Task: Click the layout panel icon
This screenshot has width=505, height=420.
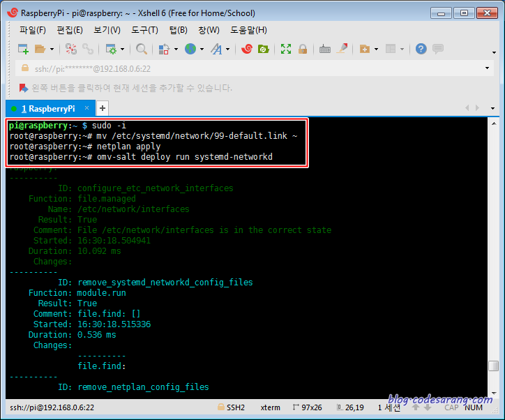Action: coord(391,49)
